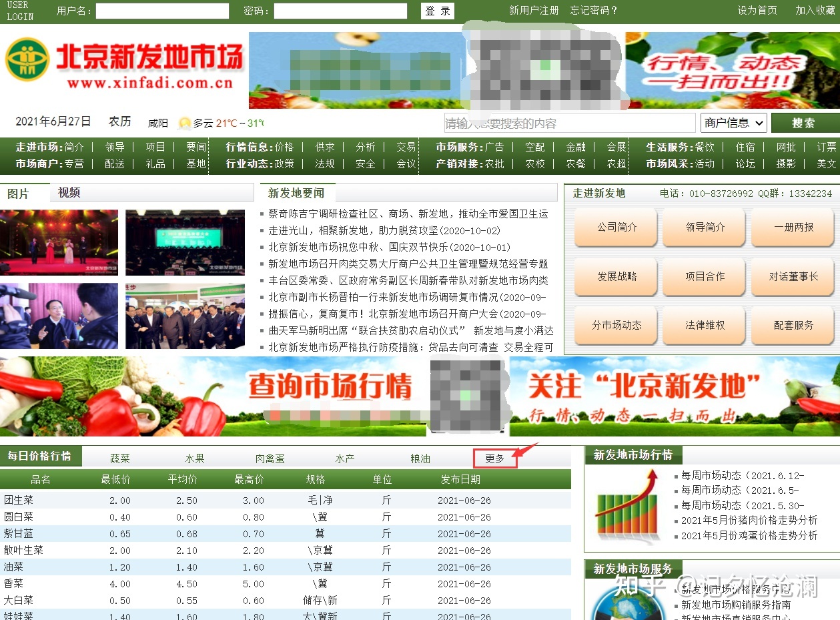Image resolution: width=840 pixels, height=620 pixels.
Task: Click 更多 in daily prices section
Action: pos(495,458)
